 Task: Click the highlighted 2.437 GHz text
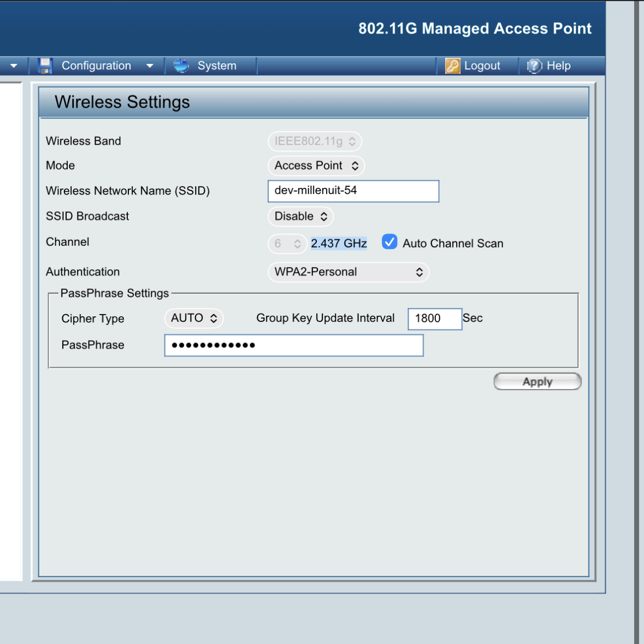pos(339,244)
